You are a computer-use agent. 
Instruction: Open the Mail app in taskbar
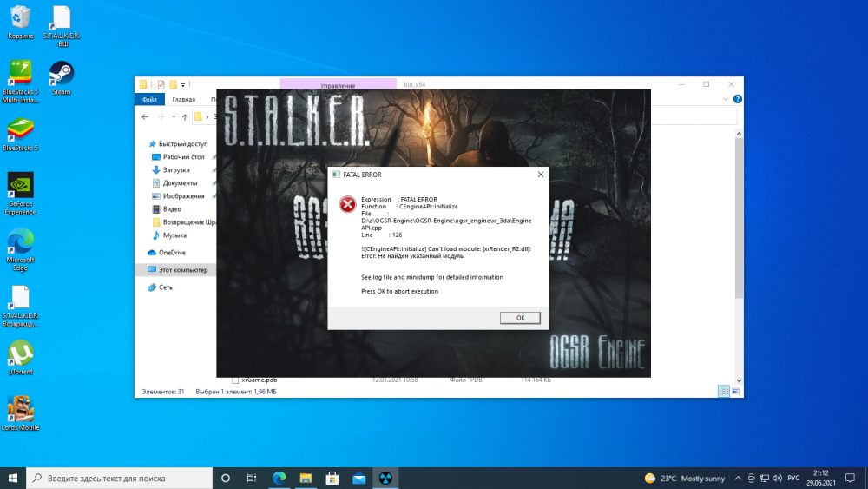tap(359, 478)
